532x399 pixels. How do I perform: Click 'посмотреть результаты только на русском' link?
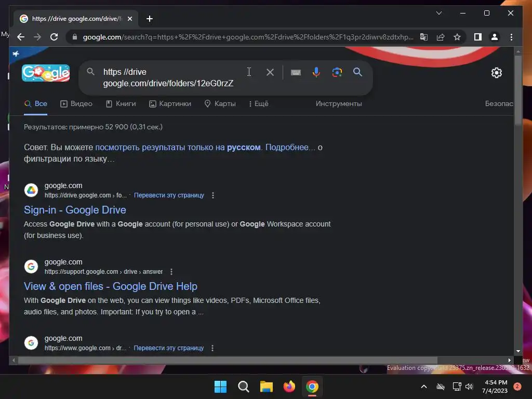pos(178,147)
